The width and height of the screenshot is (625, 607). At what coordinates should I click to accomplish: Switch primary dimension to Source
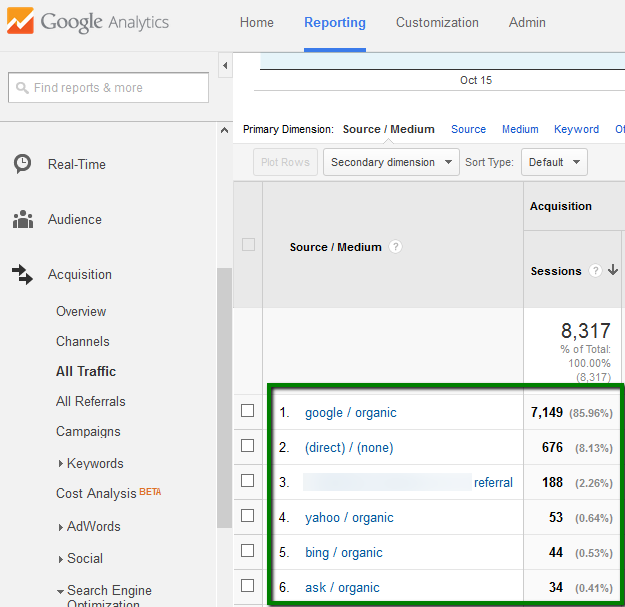pos(468,129)
